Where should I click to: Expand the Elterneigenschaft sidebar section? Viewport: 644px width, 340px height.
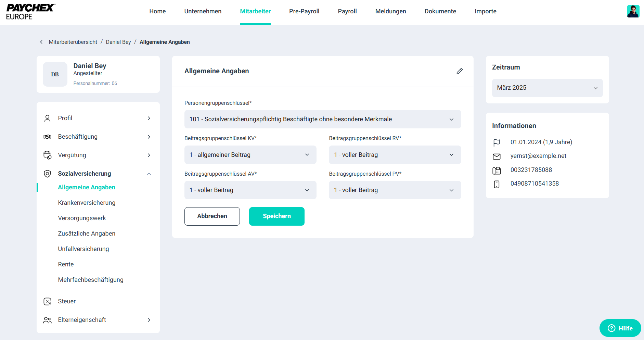coord(149,320)
